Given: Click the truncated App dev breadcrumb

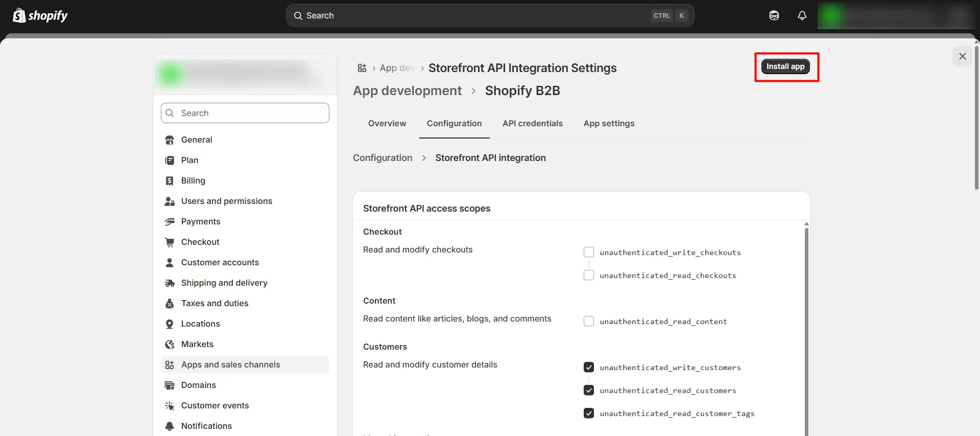Looking at the screenshot, I should pos(397,68).
